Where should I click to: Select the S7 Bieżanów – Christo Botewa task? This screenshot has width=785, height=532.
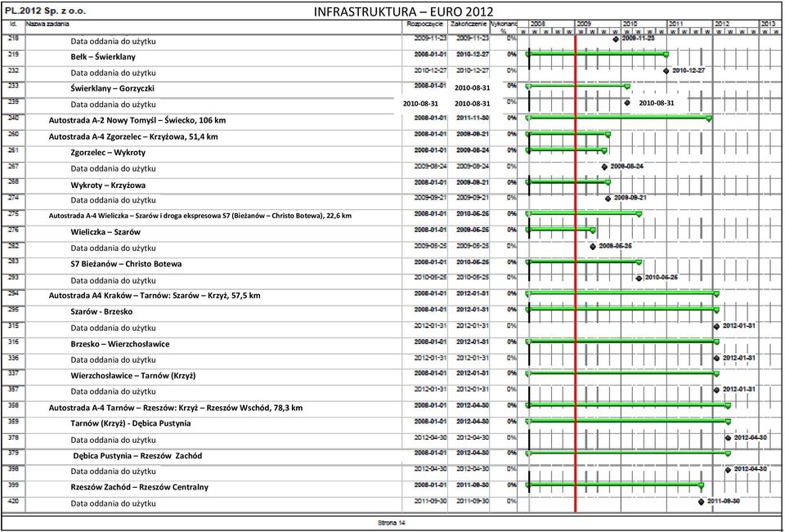pyautogui.click(x=126, y=264)
